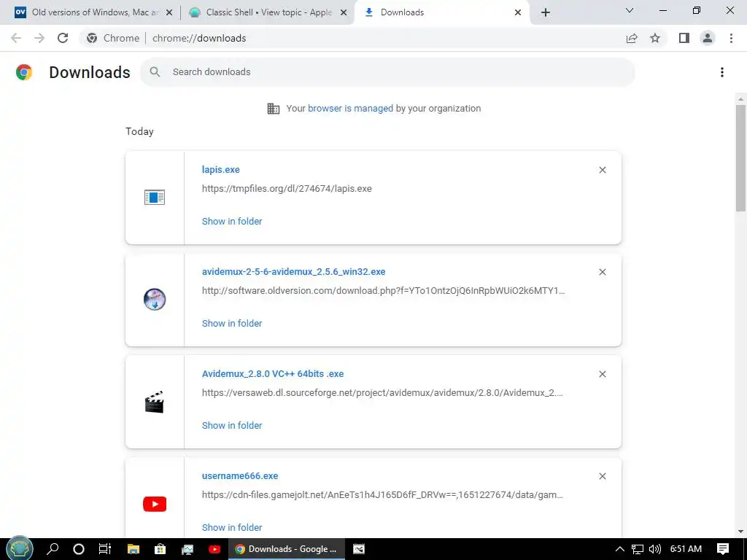Image resolution: width=747 pixels, height=560 pixels.
Task: Open the network tray icon
Action: pos(638,549)
